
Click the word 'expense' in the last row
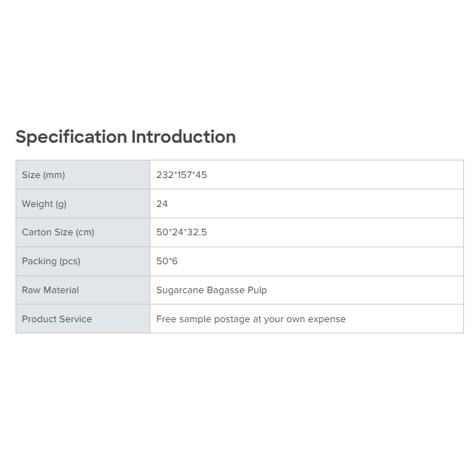(x=327, y=319)
